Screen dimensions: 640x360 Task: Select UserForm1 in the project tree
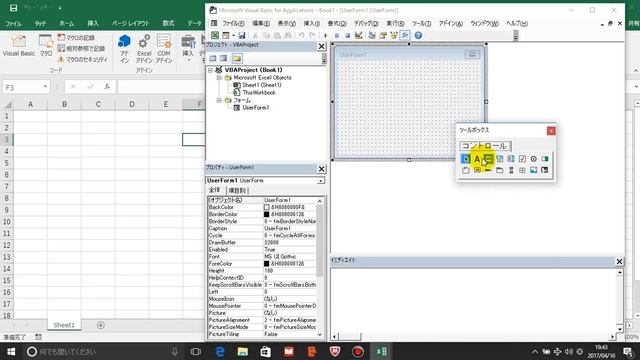point(256,108)
